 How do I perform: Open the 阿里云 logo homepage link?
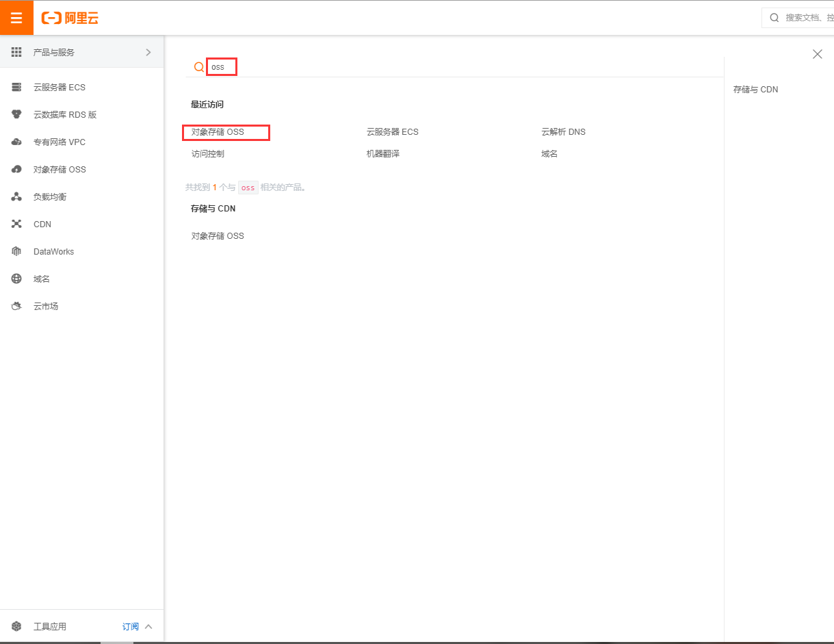(70, 18)
